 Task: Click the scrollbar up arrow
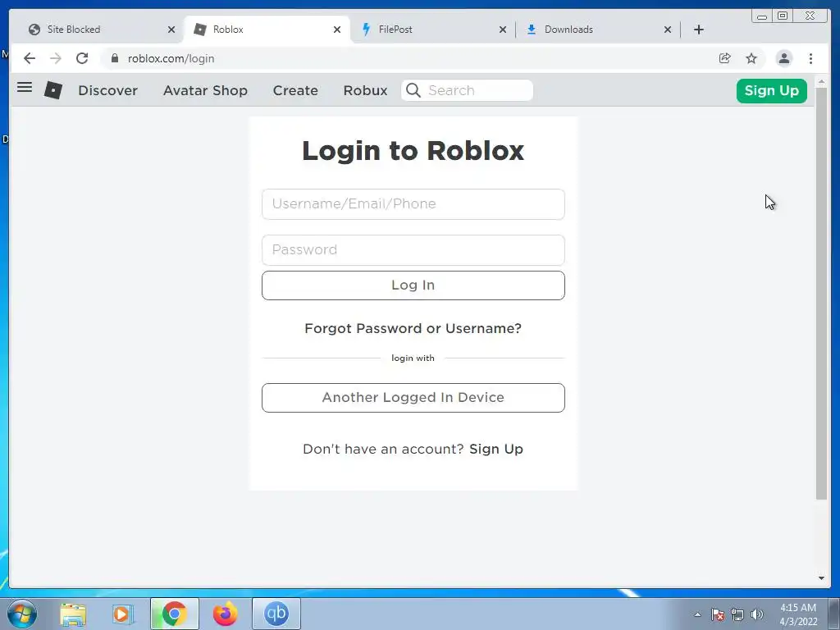pyautogui.click(x=821, y=82)
